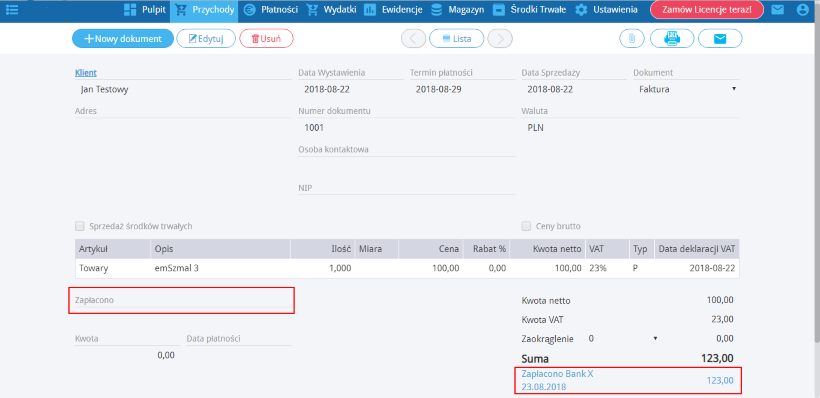Open the mail icon in top bar
Screen dimensions: 820x398
click(778, 9)
